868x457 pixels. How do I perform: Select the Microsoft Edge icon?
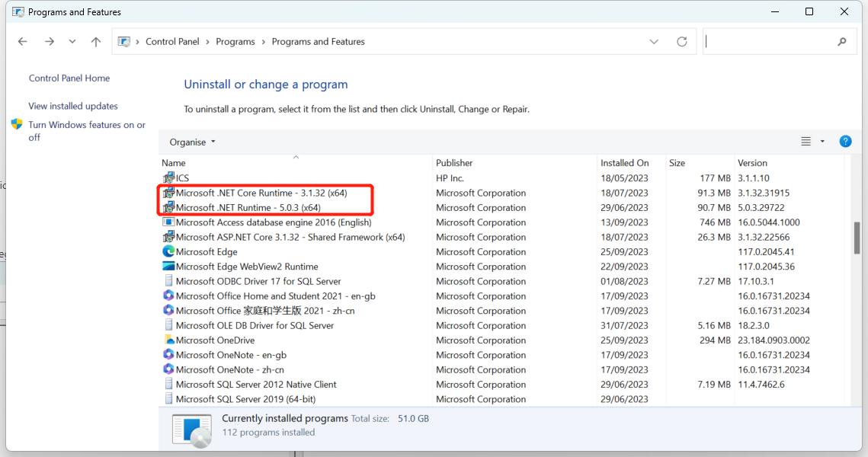(x=169, y=251)
